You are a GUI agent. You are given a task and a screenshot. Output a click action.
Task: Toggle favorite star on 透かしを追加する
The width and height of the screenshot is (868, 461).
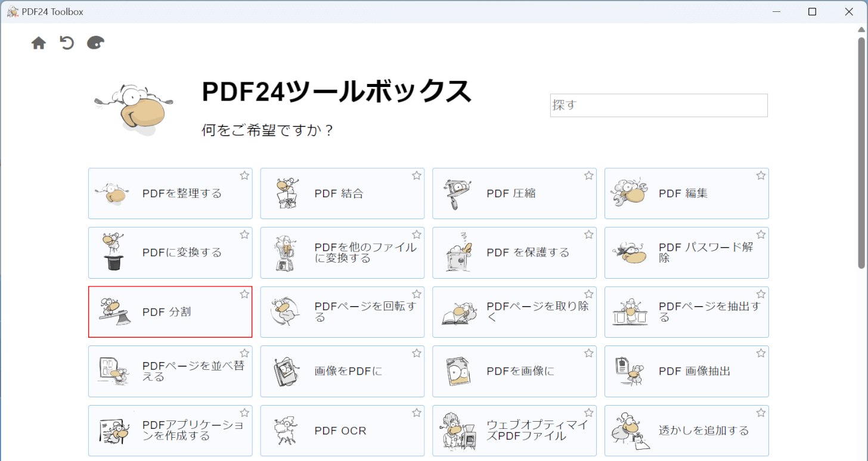[x=761, y=413]
